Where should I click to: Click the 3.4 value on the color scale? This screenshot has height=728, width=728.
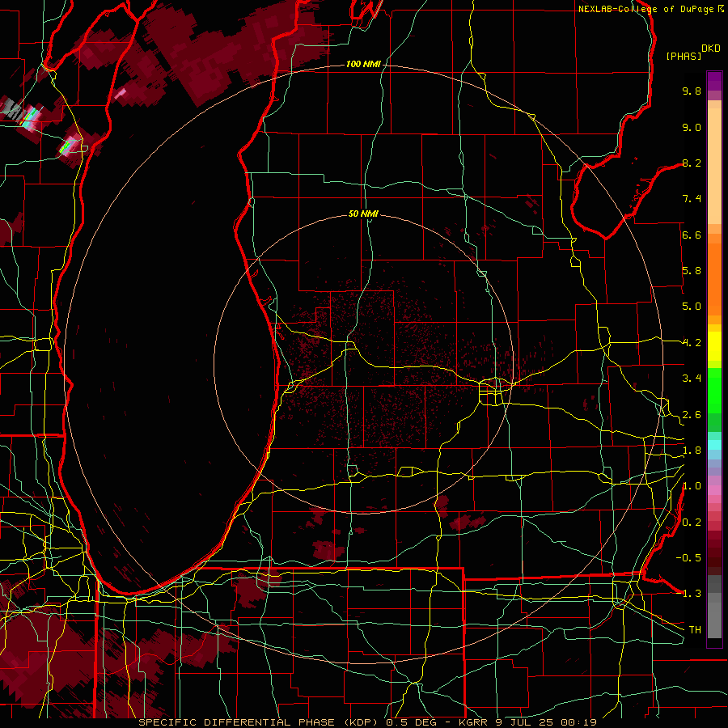point(692,379)
